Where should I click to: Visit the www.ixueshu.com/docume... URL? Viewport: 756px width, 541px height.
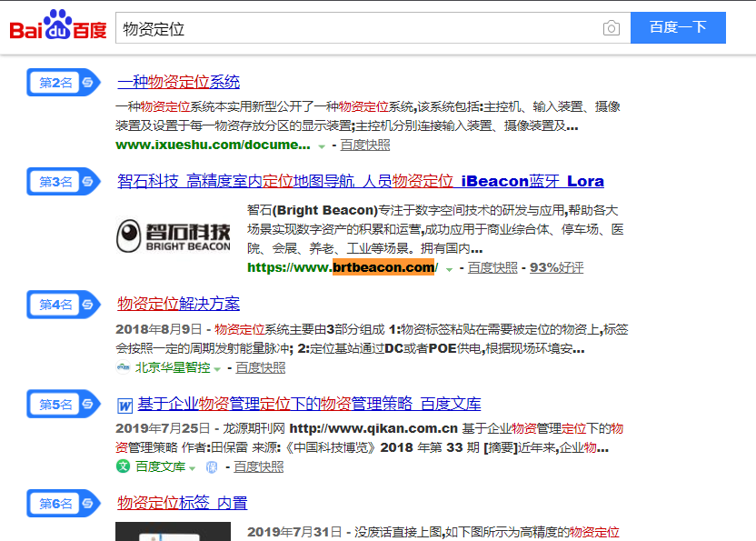point(214,145)
